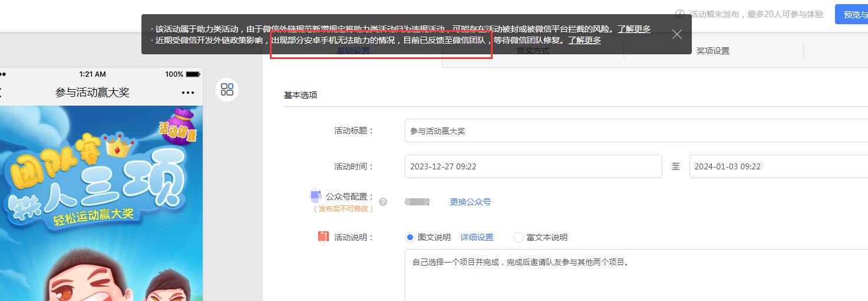Click the 基本选项 section heading
868x301 pixels.
301,95
